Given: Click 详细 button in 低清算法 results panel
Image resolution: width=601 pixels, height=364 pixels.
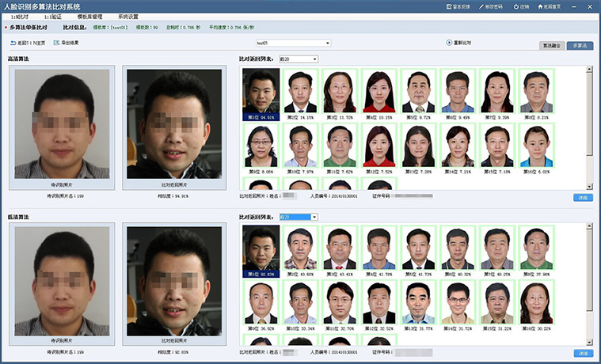Looking at the screenshot, I should click(583, 353).
